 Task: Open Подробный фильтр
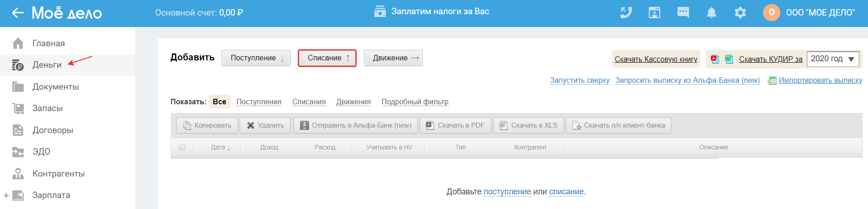415,102
